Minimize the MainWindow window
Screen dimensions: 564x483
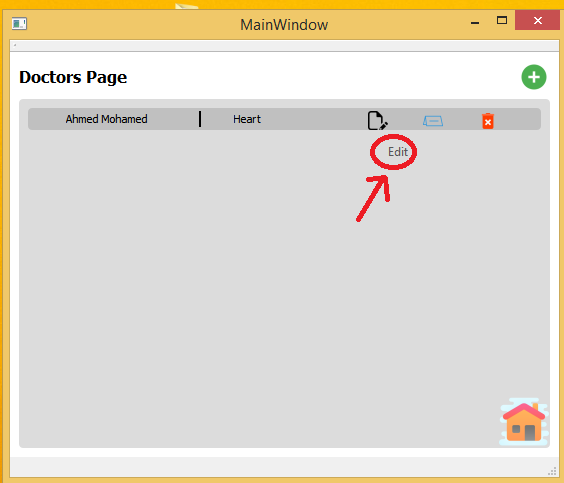[x=475, y=23]
